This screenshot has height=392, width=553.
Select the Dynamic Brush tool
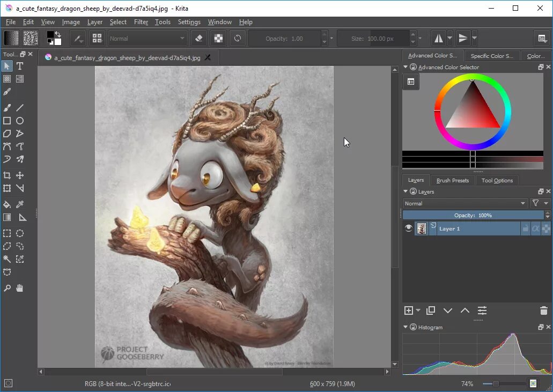(6, 159)
